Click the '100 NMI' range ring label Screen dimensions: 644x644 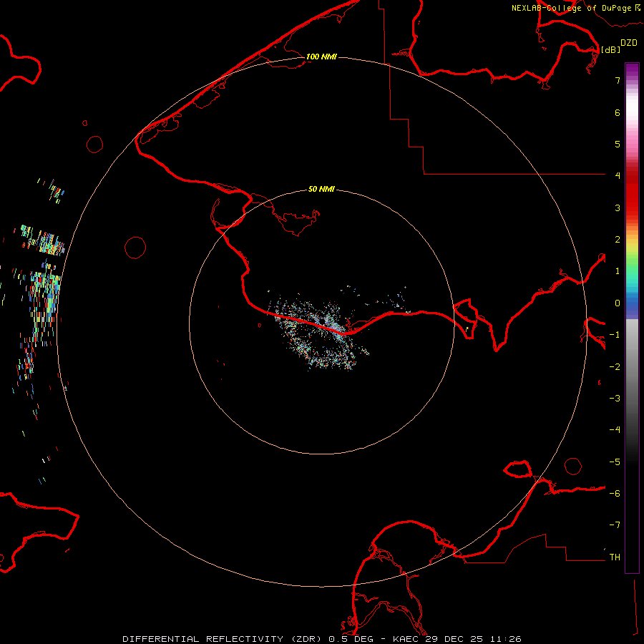click(321, 57)
